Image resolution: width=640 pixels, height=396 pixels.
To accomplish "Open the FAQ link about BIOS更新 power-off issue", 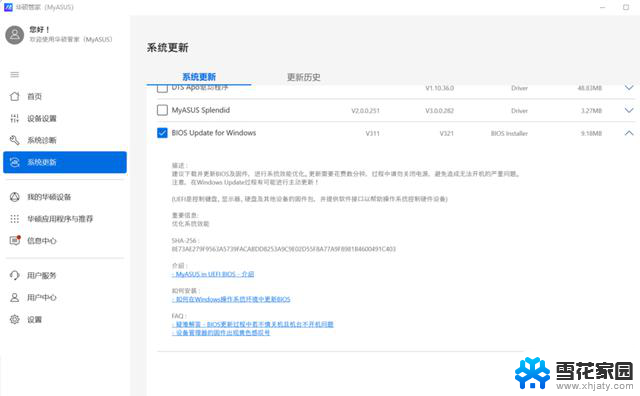I will click(x=253, y=324).
